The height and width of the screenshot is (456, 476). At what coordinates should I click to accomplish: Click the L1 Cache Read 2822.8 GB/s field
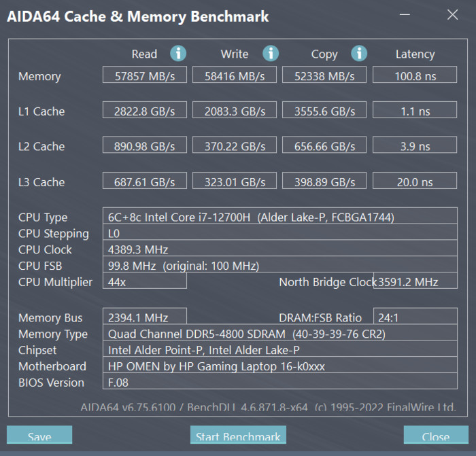(x=145, y=110)
